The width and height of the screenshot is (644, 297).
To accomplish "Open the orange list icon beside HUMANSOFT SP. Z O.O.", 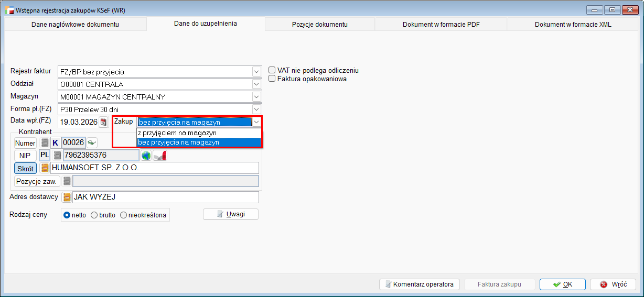I will point(45,168).
